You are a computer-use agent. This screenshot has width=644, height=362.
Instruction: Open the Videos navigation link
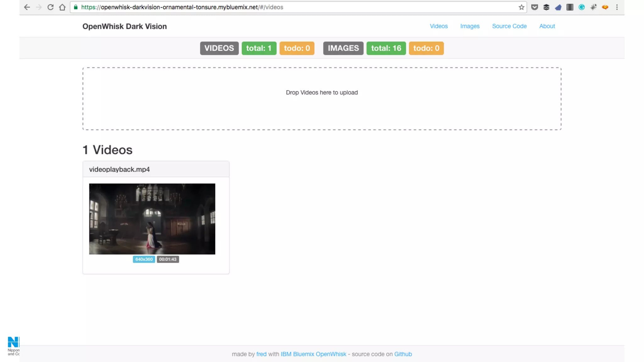[x=439, y=26]
